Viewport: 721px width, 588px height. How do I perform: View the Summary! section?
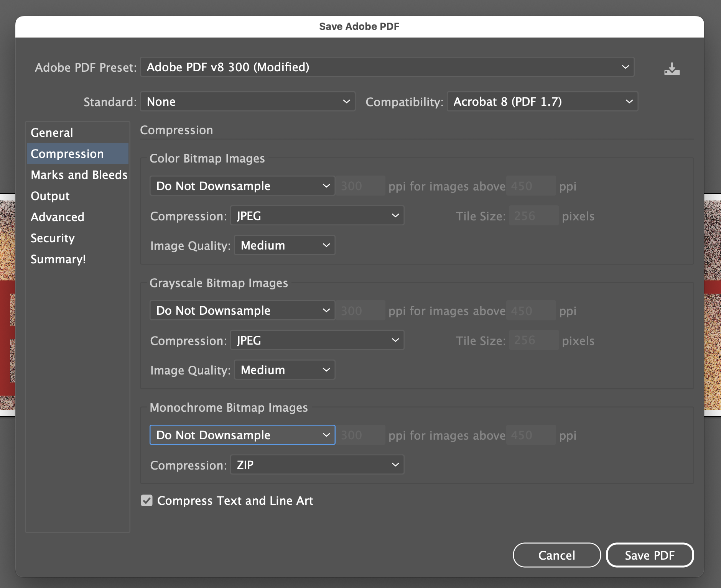(x=58, y=259)
